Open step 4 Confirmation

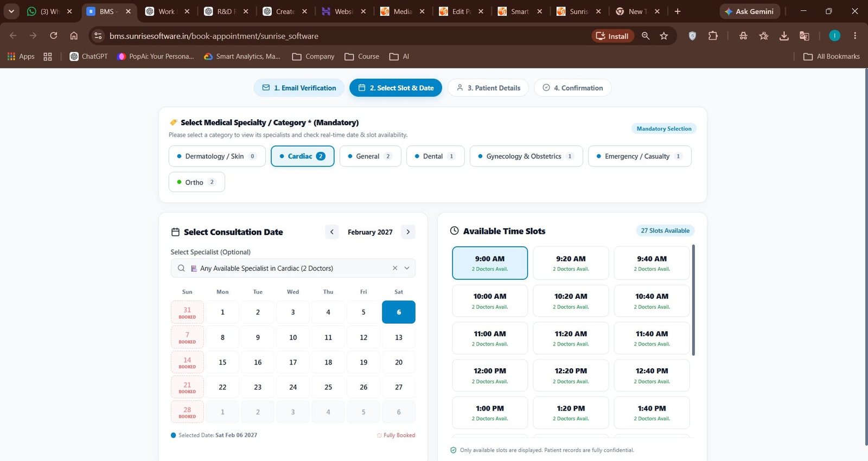(573, 88)
